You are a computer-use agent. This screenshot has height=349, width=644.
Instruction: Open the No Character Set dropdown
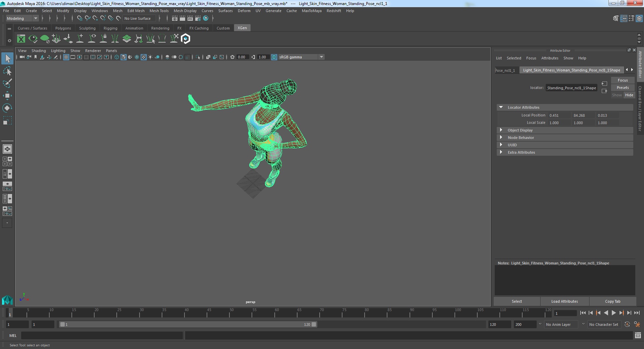[x=604, y=325]
